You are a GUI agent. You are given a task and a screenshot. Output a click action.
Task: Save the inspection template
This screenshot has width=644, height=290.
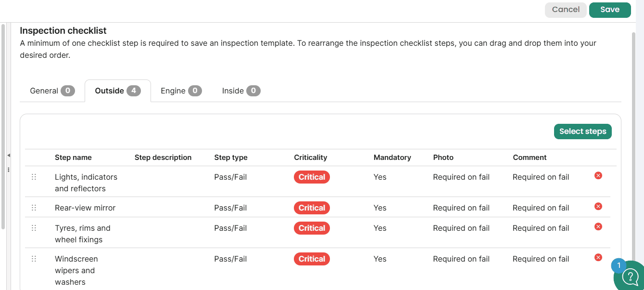(610, 10)
